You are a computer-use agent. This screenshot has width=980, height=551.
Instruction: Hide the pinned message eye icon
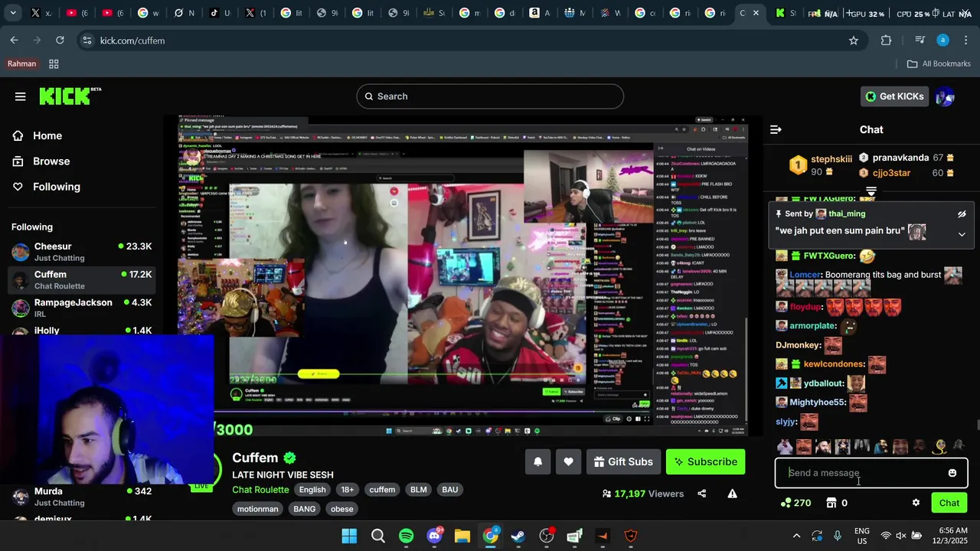[x=962, y=214]
